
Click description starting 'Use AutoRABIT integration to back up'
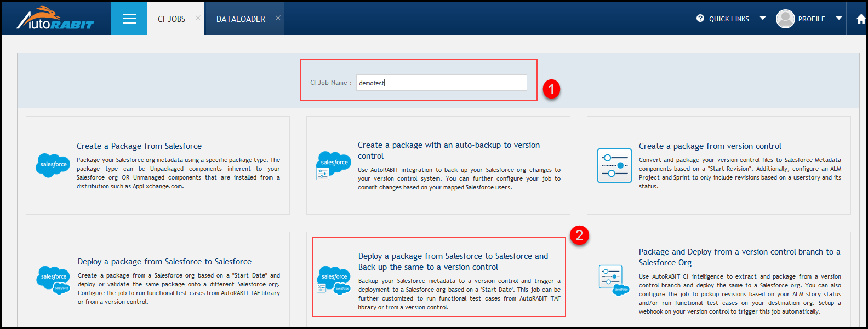[459, 179]
